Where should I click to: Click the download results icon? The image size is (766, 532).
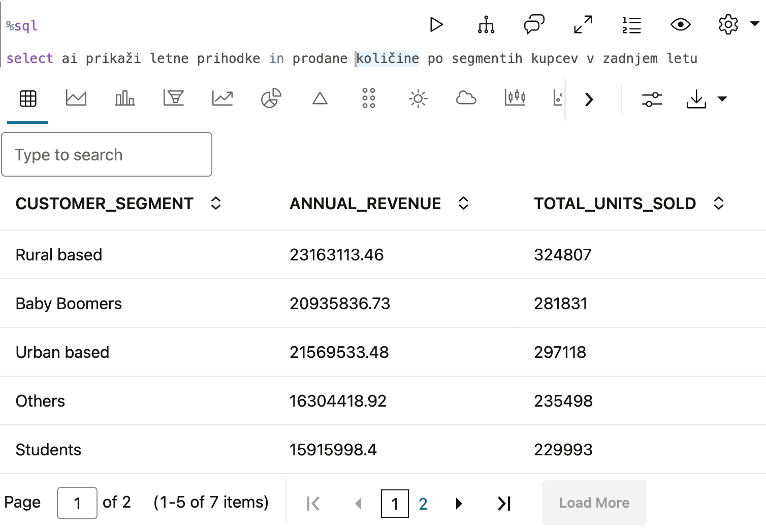(696, 99)
